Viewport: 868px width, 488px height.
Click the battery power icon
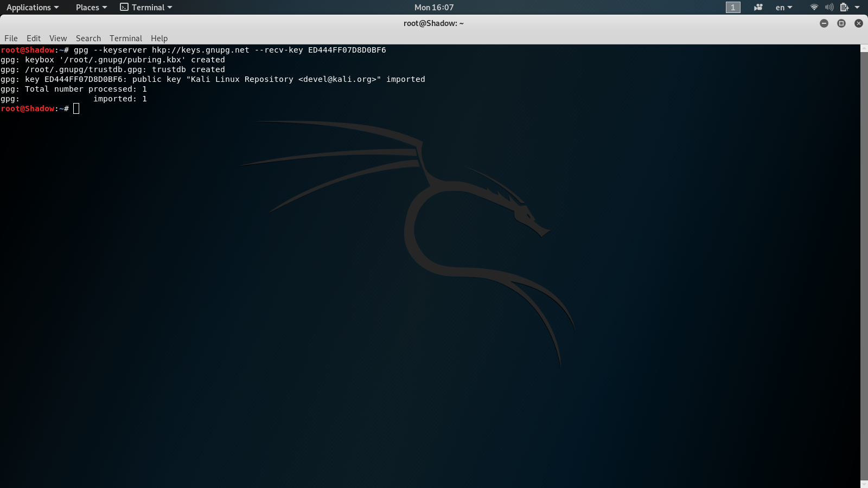coord(844,7)
